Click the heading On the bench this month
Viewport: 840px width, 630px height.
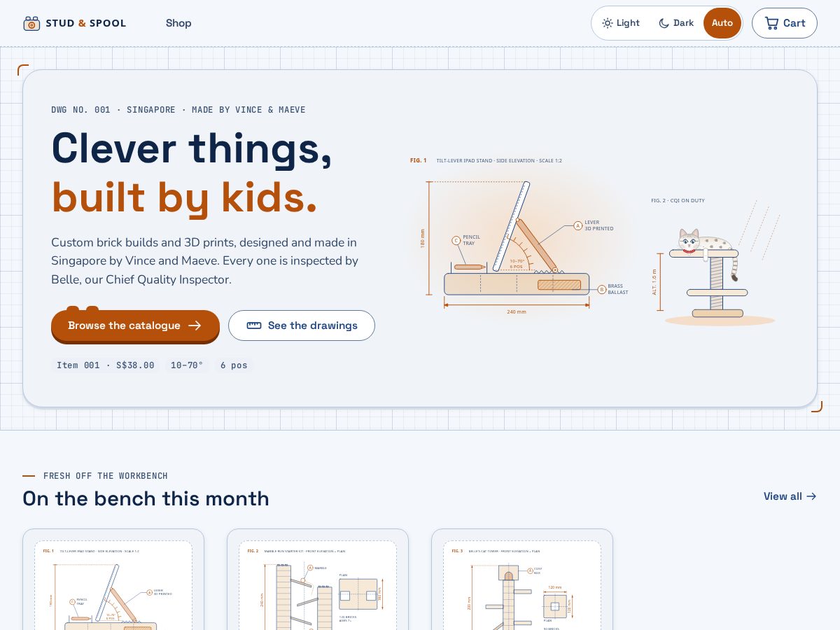pos(146,498)
